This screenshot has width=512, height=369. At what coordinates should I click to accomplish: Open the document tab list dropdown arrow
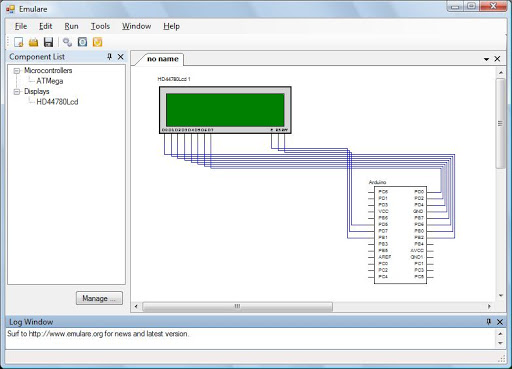click(486, 59)
